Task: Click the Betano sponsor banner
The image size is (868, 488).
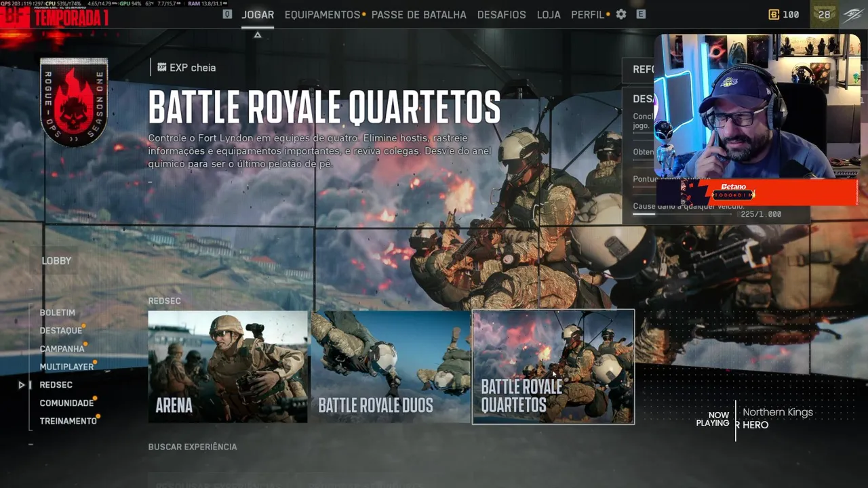Action: 757,192
